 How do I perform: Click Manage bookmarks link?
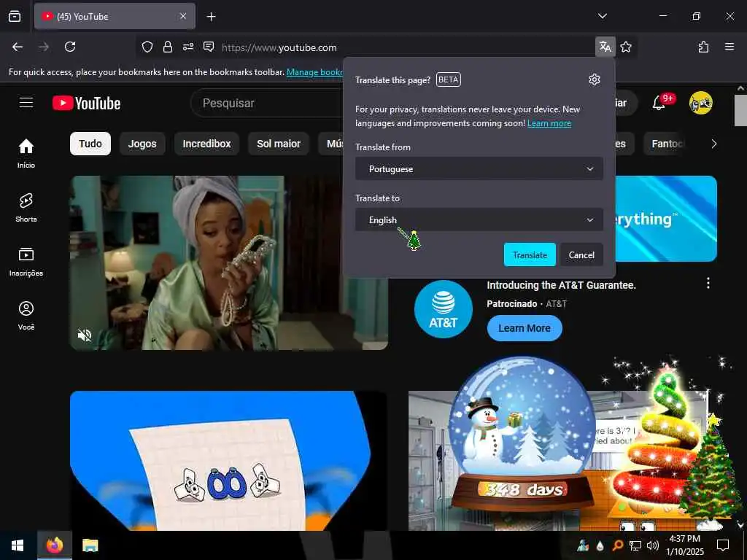pos(314,72)
